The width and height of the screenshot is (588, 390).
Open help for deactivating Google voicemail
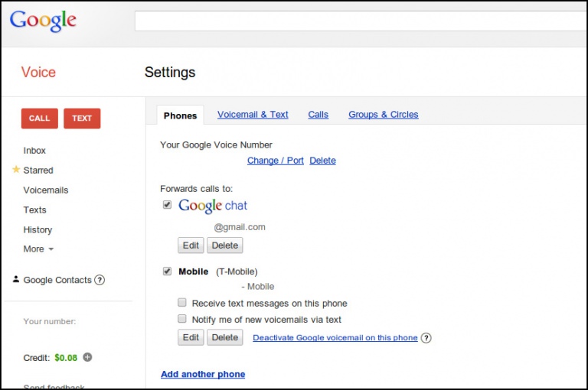coord(426,338)
